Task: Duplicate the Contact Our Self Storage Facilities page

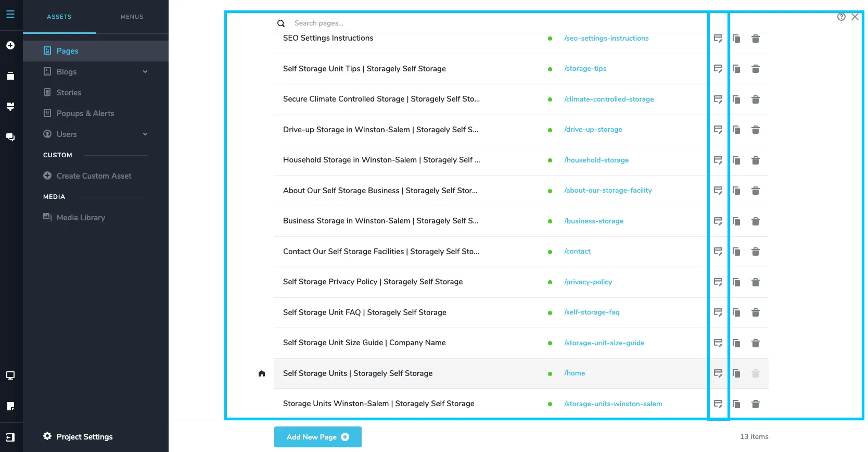Action: 736,252
